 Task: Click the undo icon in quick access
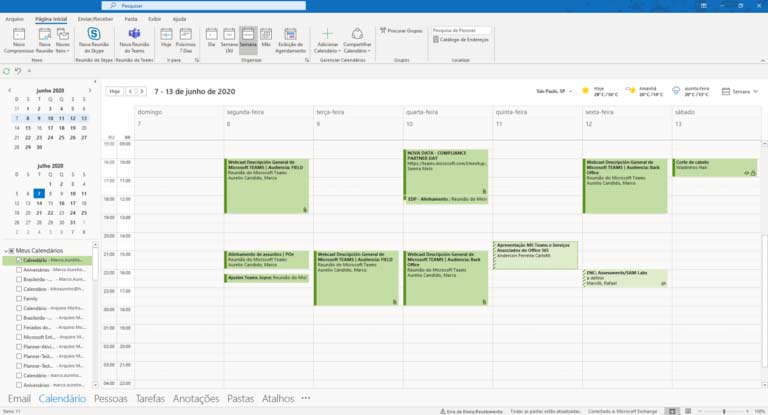click(18, 71)
